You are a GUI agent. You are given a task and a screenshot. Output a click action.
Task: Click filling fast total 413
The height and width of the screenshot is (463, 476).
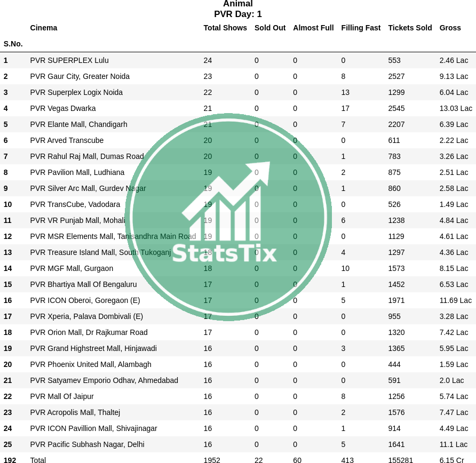coord(347,460)
